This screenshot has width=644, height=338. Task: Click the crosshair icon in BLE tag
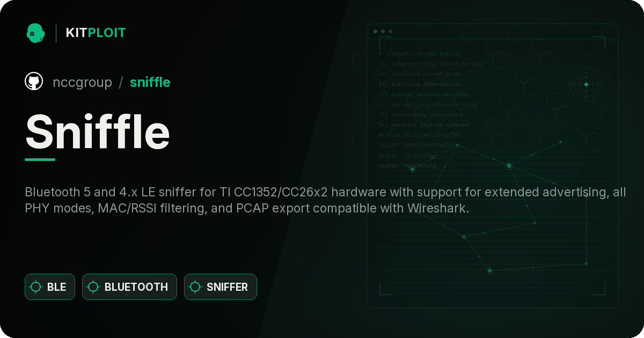click(x=36, y=287)
